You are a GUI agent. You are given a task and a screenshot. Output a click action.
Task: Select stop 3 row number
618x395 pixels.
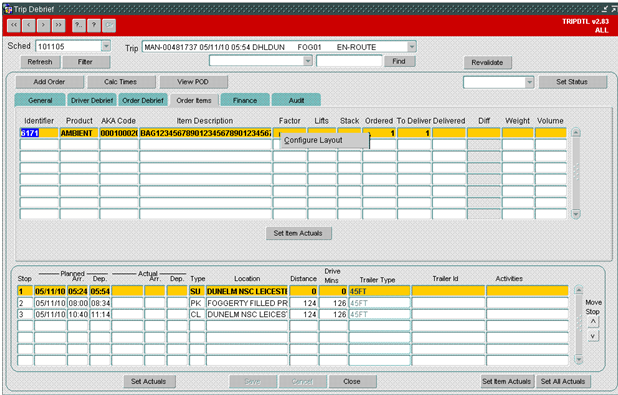tap(25, 315)
